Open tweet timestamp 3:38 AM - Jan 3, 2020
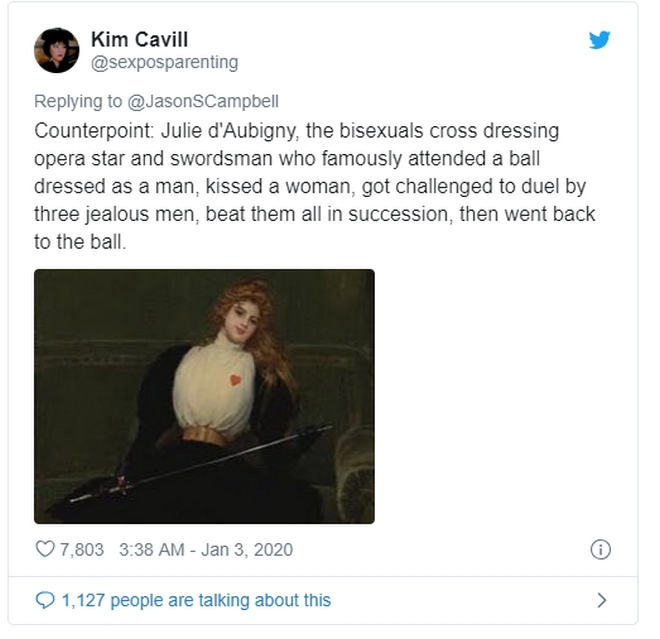 206,550
